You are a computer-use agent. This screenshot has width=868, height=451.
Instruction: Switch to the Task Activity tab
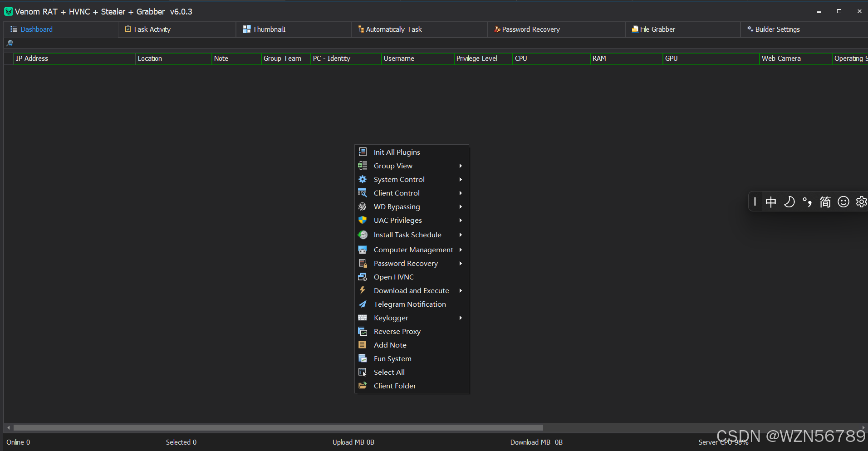point(177,29)
